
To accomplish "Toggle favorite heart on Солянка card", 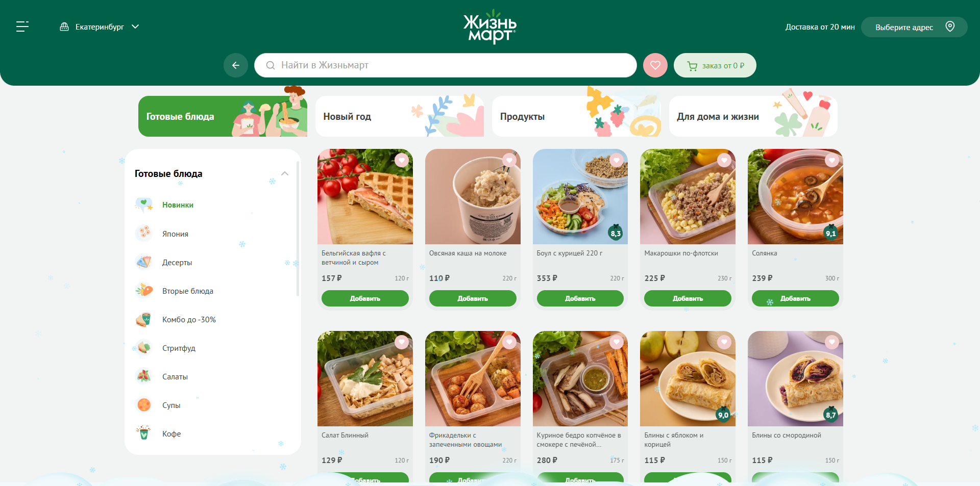I will coord(832,160).
